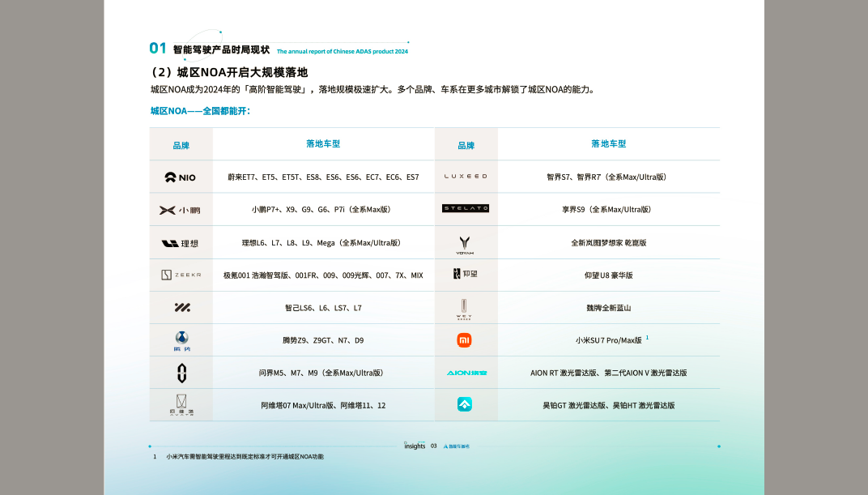Click the AITO 问界 logo
This screenshot has width=868, height=495.
pos(181,373)
